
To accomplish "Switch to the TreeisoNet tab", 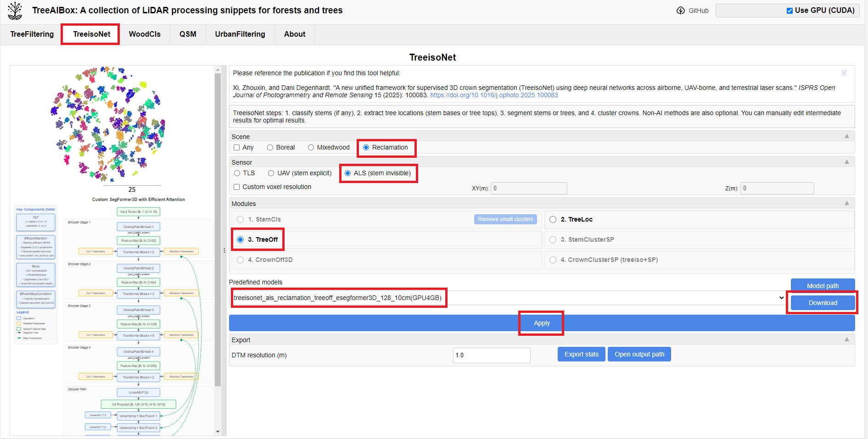I will click(x=91, y=34).
